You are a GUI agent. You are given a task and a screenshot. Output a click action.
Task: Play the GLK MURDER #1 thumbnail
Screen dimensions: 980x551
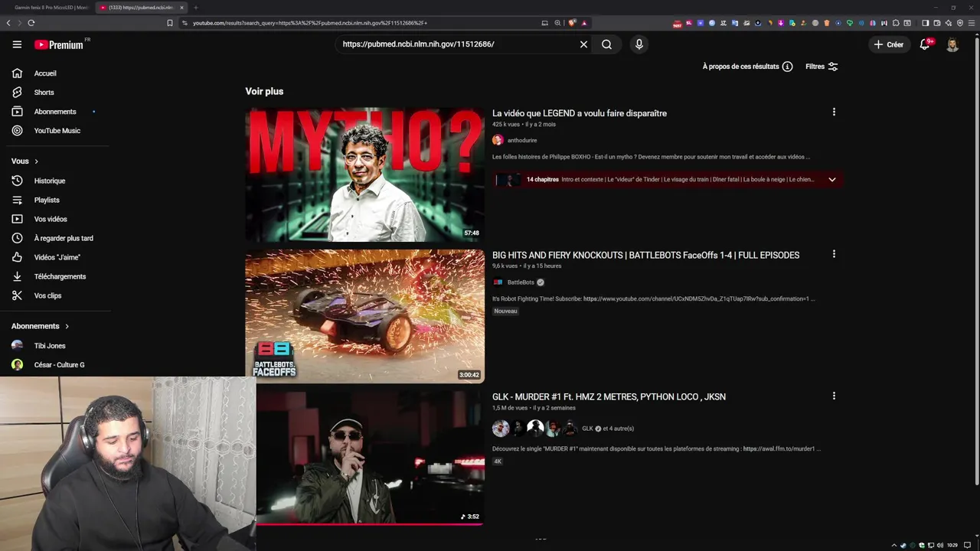370,458
